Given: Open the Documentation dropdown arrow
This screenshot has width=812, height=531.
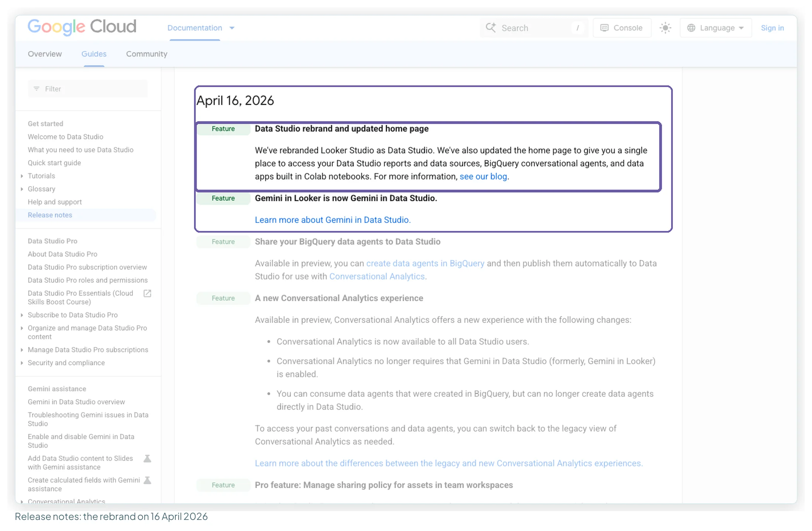Looking at the screenshot, I should (x=232, y=28).
